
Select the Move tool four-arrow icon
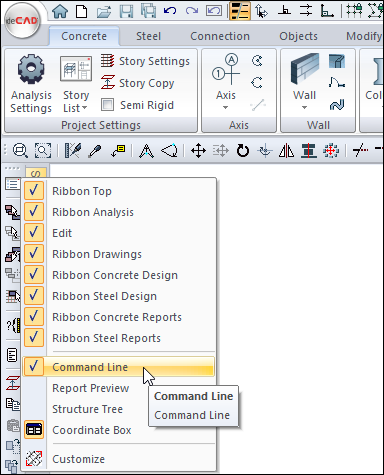pos(198,151)
